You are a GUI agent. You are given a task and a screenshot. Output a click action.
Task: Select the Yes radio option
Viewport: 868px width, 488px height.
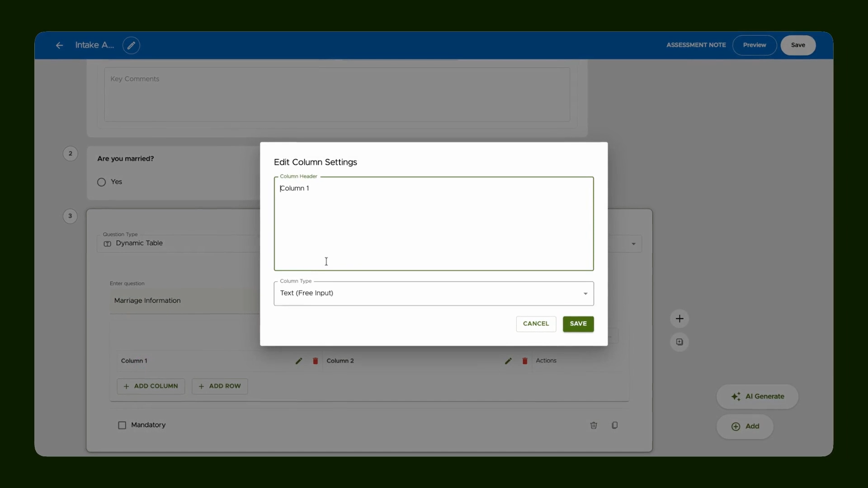(101, 182)
